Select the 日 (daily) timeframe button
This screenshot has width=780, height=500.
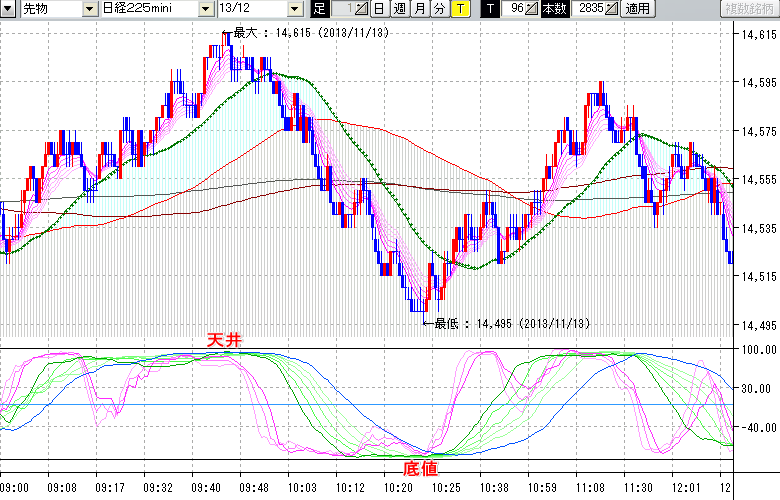pos(380,9)
